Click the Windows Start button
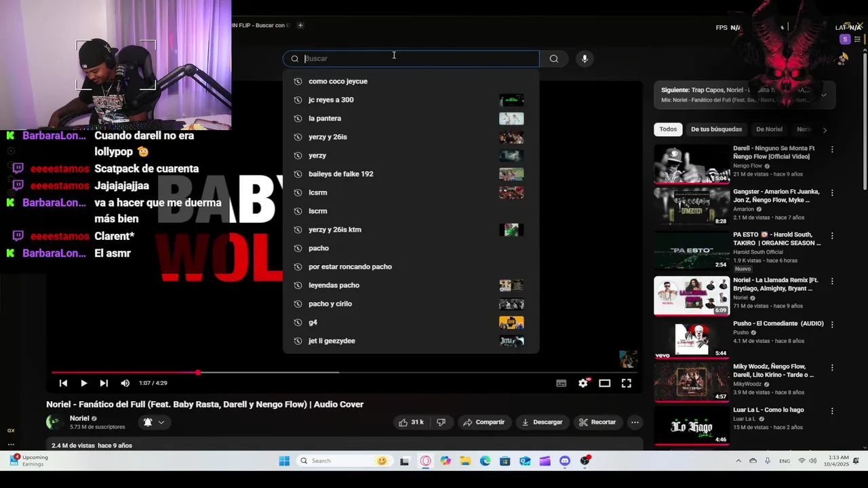Image resolution: width=868 pixels, height=488 pixels. tap(284, 461)
